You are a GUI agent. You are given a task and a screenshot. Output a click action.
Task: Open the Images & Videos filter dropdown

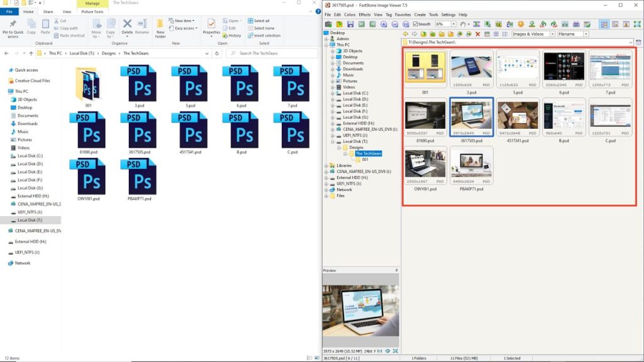coord(552,34)
